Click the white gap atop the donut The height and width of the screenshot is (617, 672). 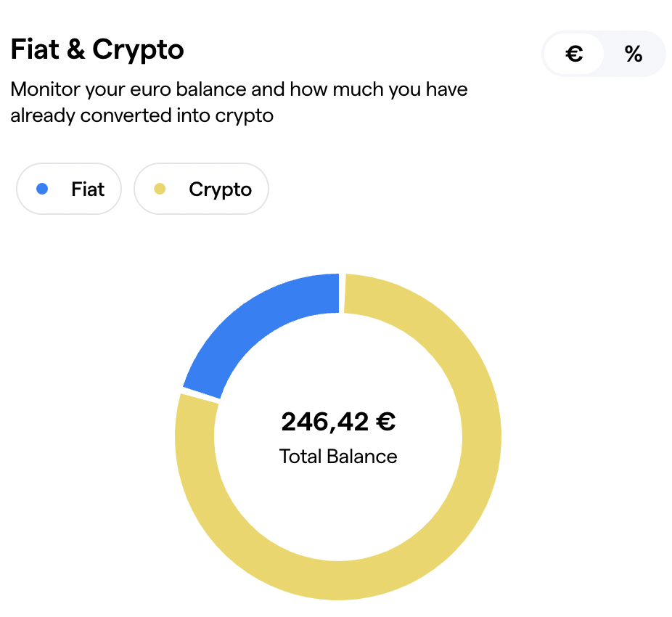click(342, 293)
